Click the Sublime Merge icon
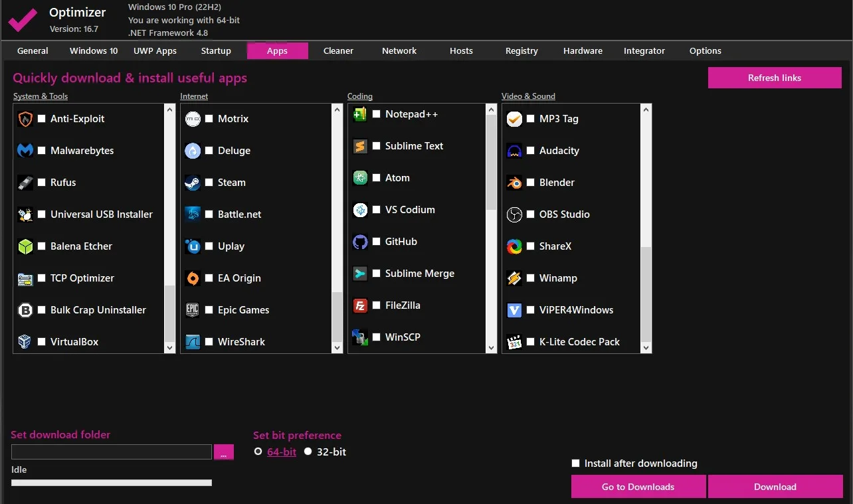Screen dimensions: 853x504 (360, 274)
